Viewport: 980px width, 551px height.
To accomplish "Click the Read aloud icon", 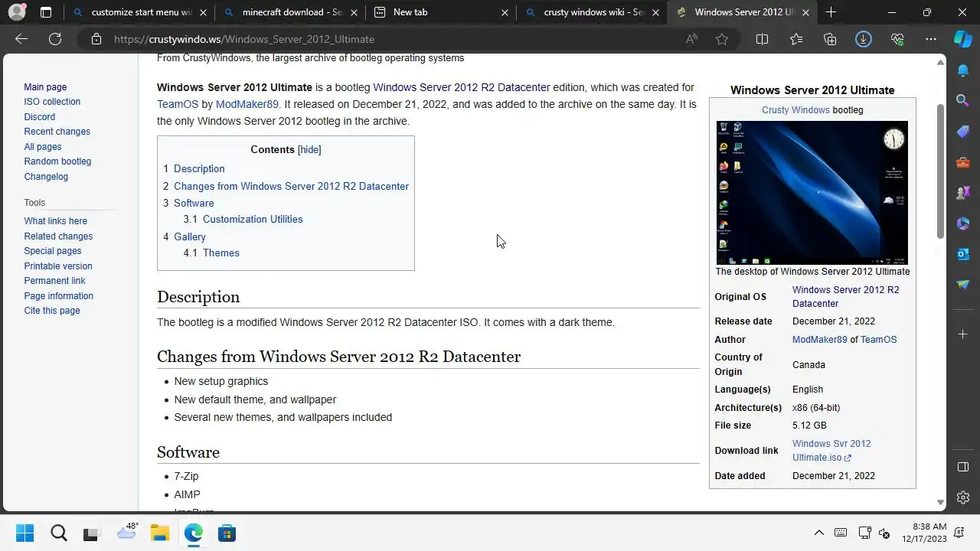I will pos(691,39).
